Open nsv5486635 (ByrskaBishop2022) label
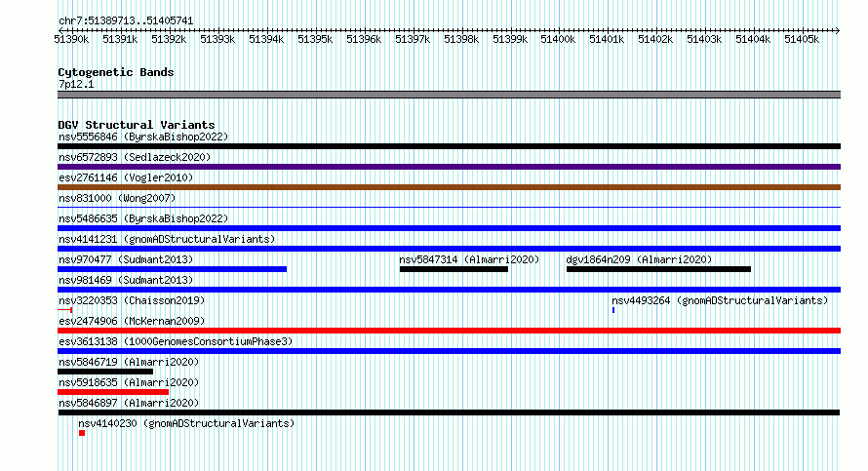Viewport: 868px width, 471px height. 143,218
